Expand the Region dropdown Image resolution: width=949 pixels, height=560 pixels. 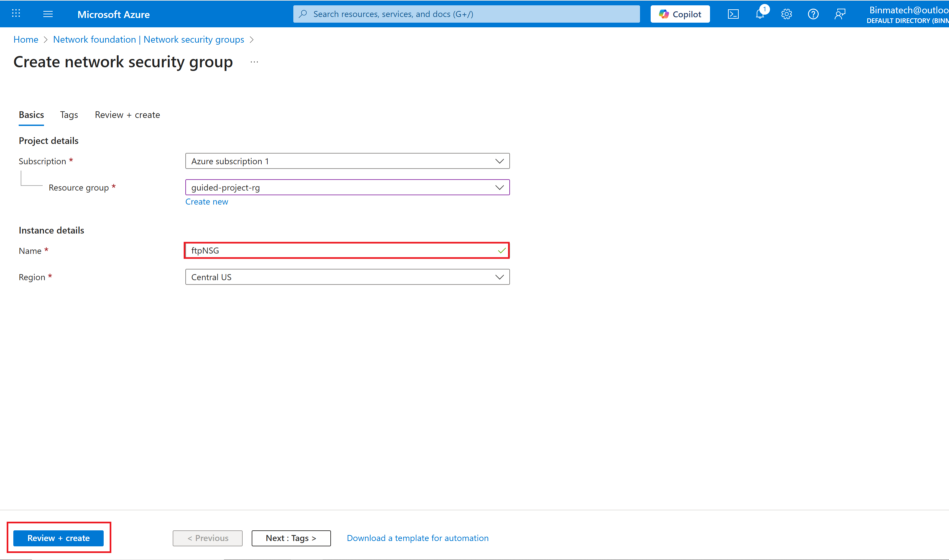[x=347, y=277]
